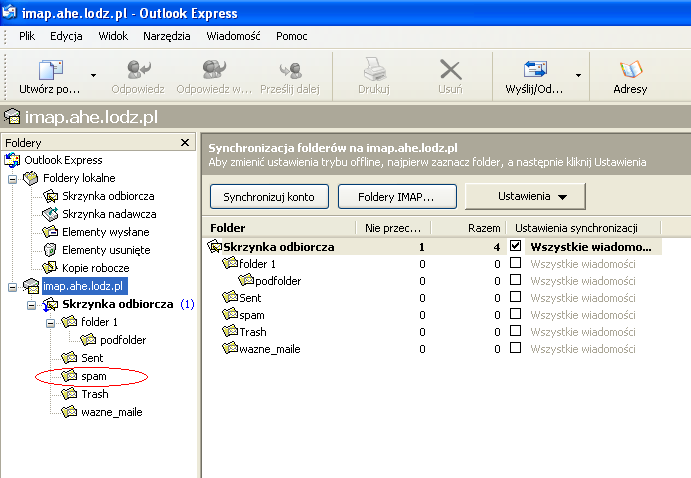Click the Utwórz pocztę toolbar icon
Viewport: 691px width, 478px height.
[x=51, y=70]
